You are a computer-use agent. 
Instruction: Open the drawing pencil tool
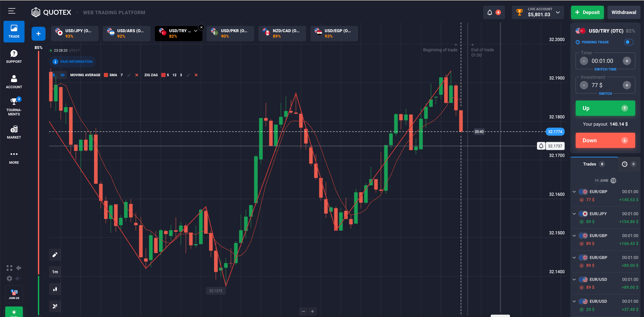point(55,255)
